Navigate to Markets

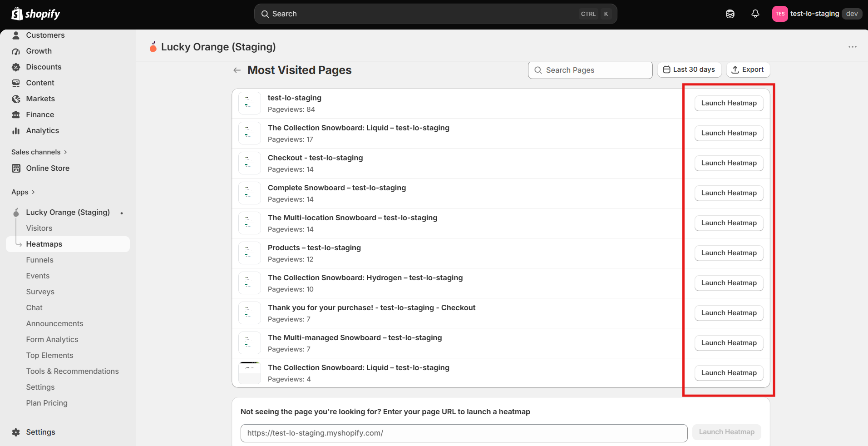point(40,99)
